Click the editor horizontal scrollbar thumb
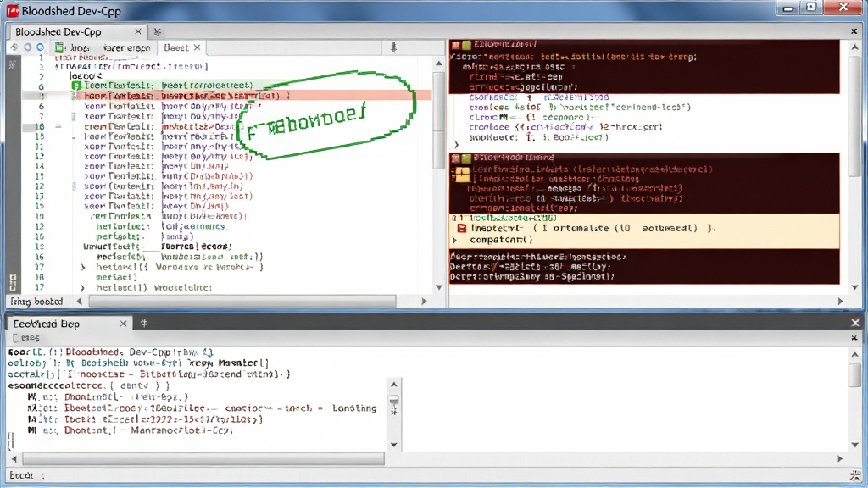This screenshot has height=488, width=868. 242,302
